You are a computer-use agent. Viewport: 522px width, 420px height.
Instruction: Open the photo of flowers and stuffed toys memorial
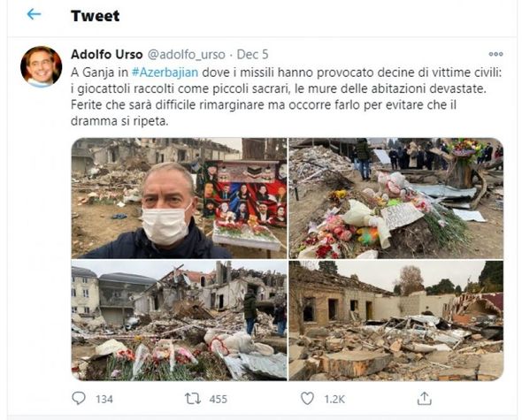(396, 198)
